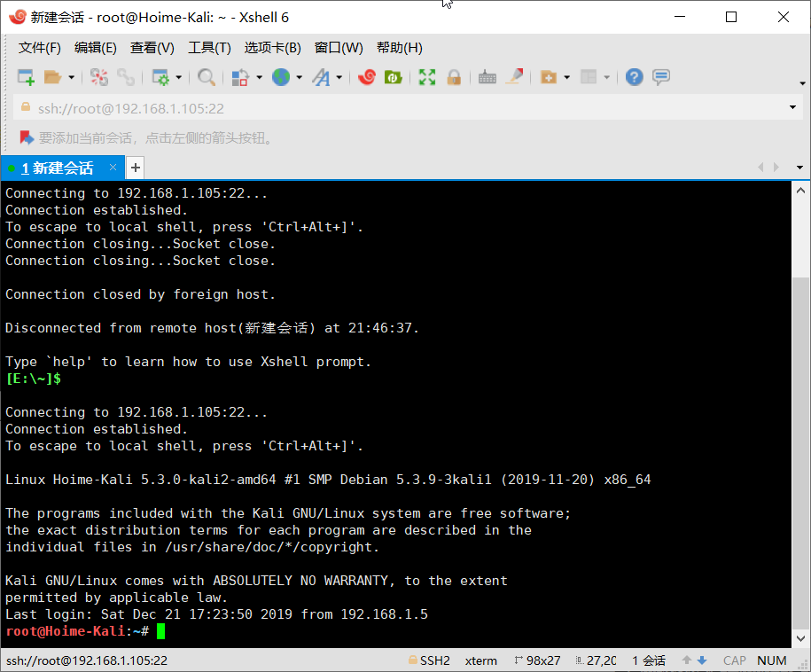Image resolution: width=811 pixels, height=672 pixels.
Task: Click the 27,20 cursor position indicator
Action: pyautogui.click(x=597, y=660)
